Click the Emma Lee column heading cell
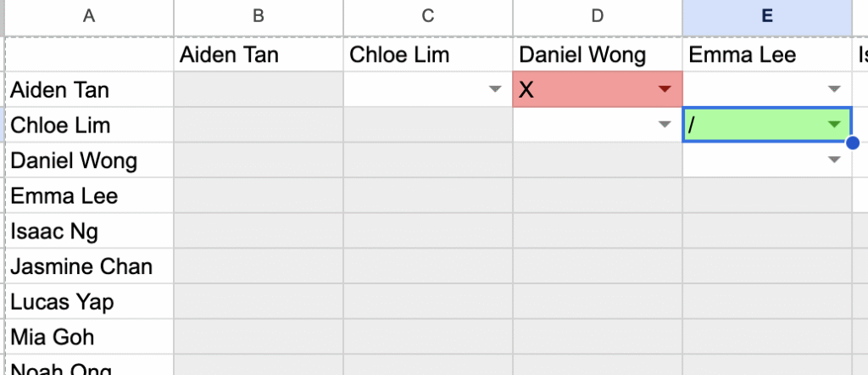Screen dimensions: 868x375 [x=766, y=55]
